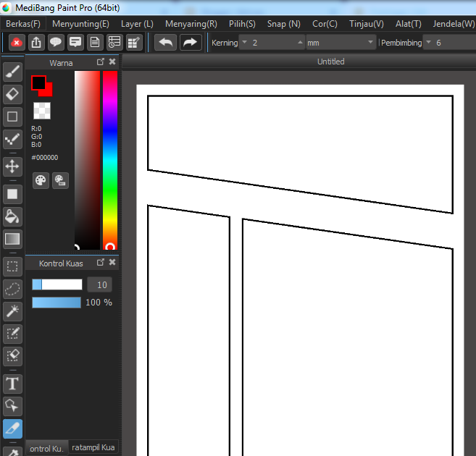The image size is (476, 456).
Task: Select the black foreground color swatch
Action: click(38, 83)
